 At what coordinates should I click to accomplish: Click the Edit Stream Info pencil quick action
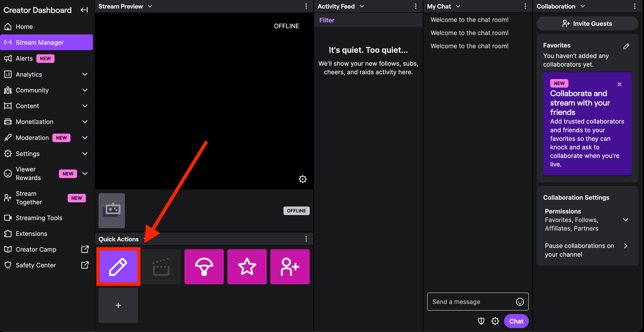118,267
